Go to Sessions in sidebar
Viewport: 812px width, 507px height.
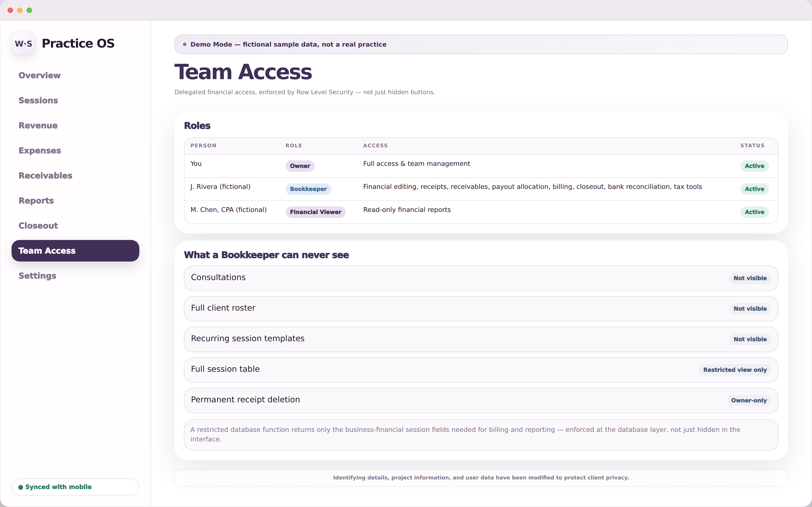point(38,100)
